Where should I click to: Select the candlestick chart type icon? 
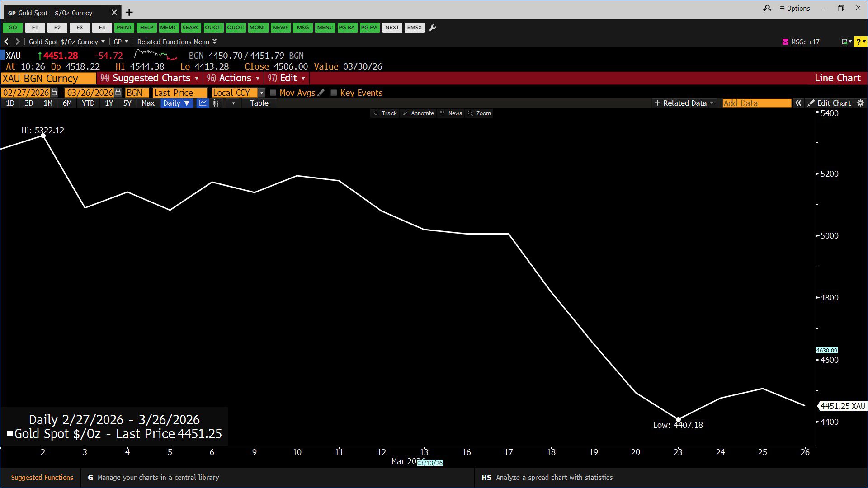pos(216,103)
